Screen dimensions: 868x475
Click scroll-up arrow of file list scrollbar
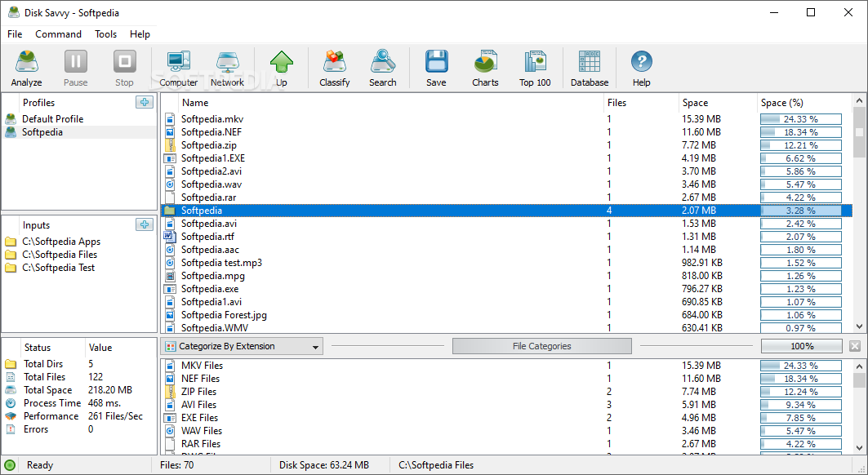(859, 100)
